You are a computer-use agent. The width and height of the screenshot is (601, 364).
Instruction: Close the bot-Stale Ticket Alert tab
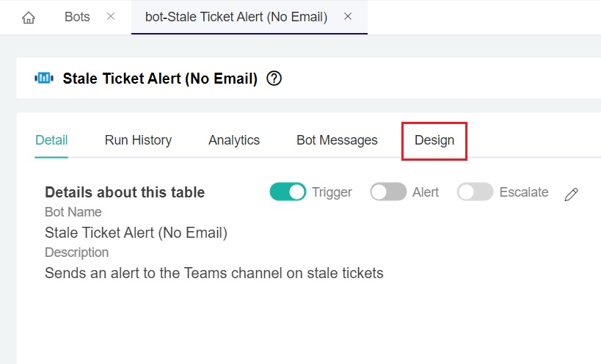tap(348, 16)
